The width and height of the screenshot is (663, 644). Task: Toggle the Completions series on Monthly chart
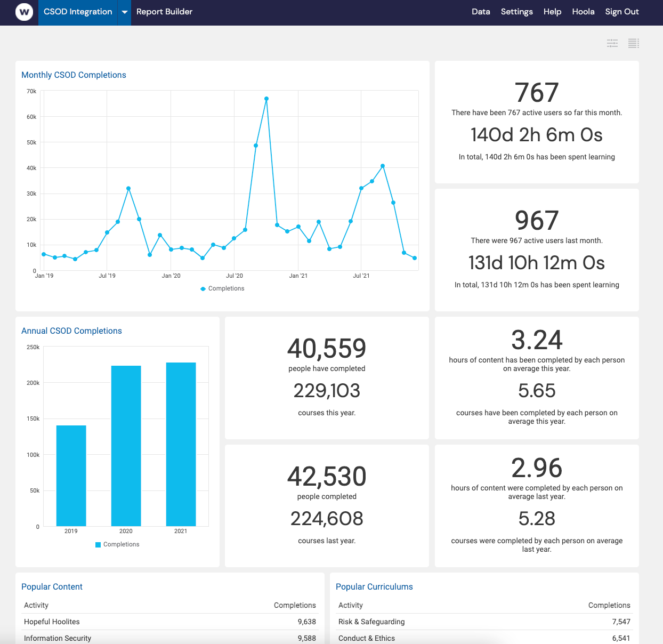(x=222, y=288)
